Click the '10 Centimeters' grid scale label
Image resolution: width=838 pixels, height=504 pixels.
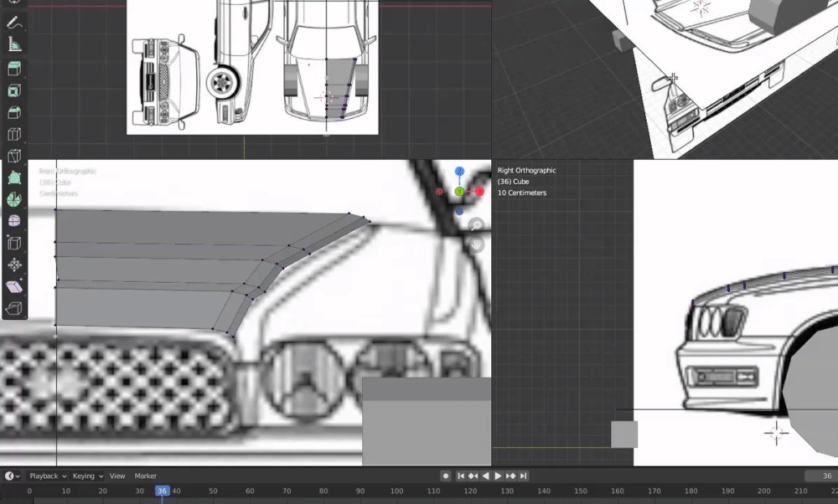tap(521, 193)
